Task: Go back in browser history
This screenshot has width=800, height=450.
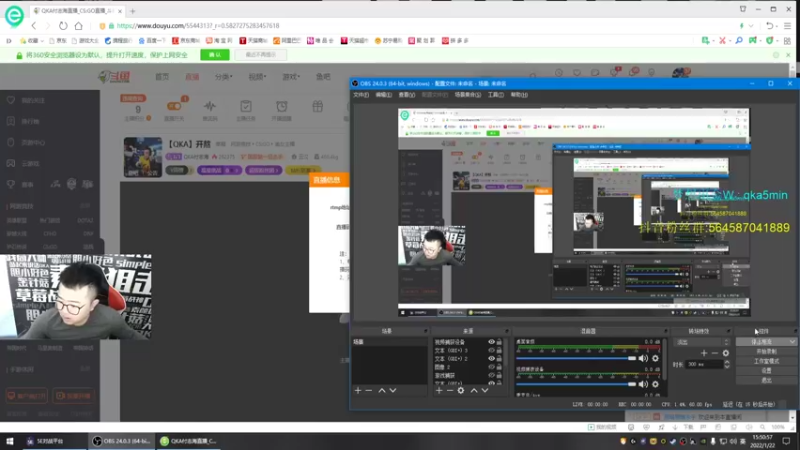Action: coord(34,26)
